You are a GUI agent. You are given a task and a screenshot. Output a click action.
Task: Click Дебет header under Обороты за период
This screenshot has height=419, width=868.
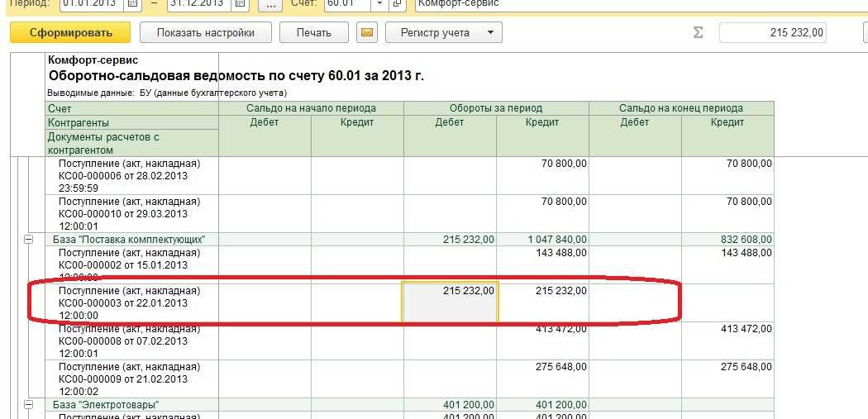[x=450, y=122]
